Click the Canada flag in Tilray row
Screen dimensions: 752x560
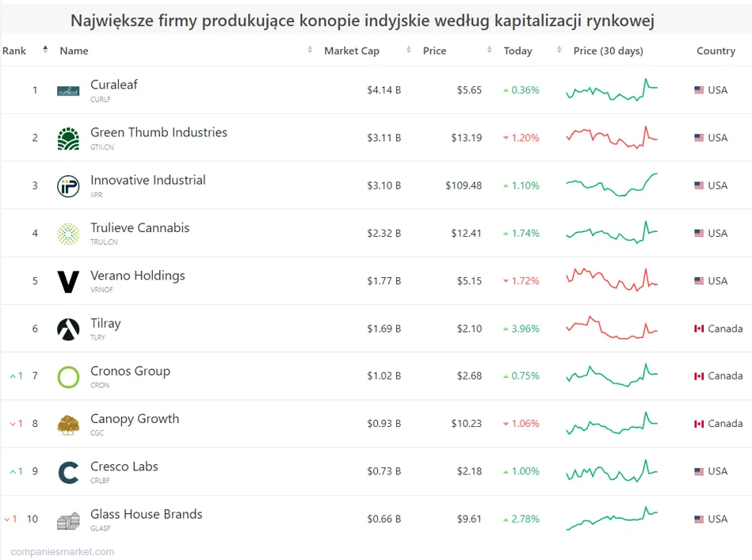699,329
